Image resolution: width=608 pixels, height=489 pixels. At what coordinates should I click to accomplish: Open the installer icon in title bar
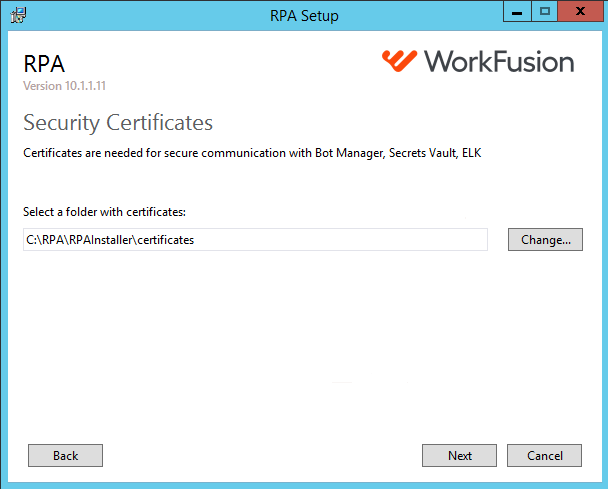click(x=18, y=15)
